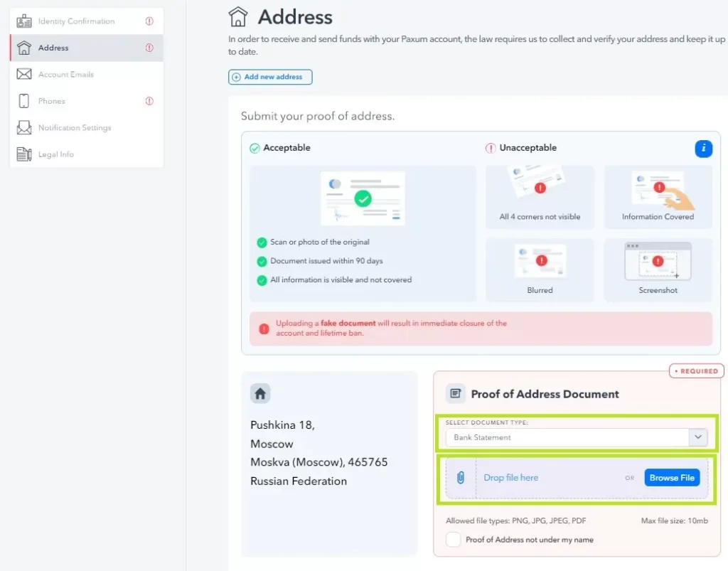The height and width of the screenshot is (571, 728).
Task: Click the REQUIRED badge label
Action: click(x=697, y=371)
